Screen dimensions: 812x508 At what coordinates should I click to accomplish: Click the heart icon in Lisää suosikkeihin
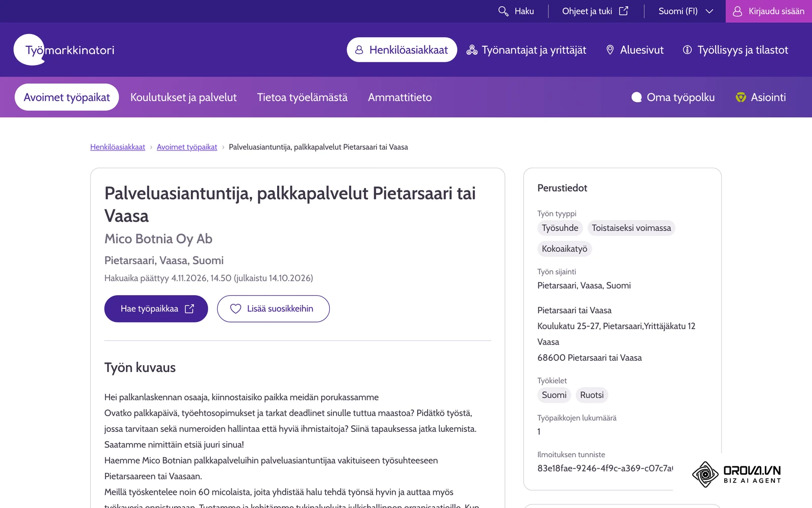pos(235,308)
